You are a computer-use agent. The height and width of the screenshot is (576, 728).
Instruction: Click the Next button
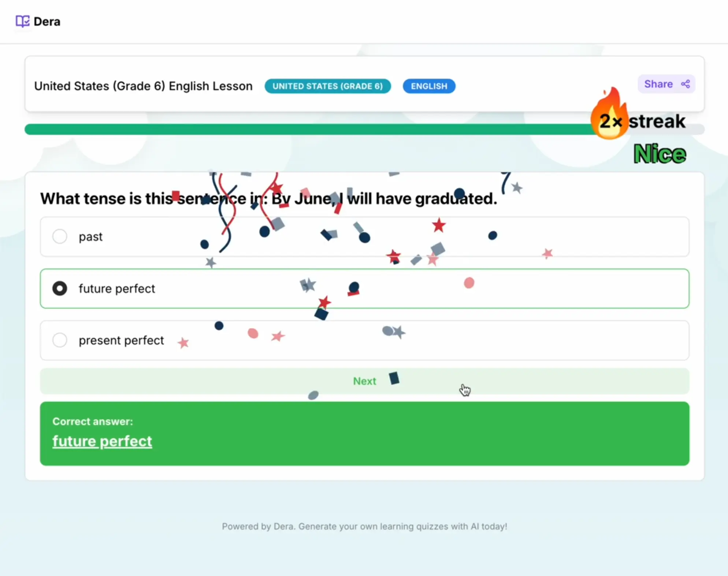pos(365,380)
